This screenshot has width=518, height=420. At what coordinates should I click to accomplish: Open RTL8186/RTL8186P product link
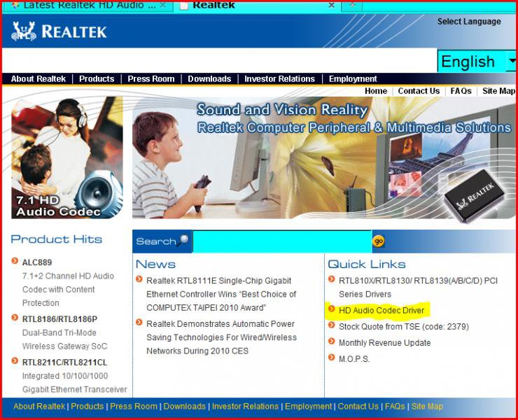pyautogui.click(x=59, y=319)
